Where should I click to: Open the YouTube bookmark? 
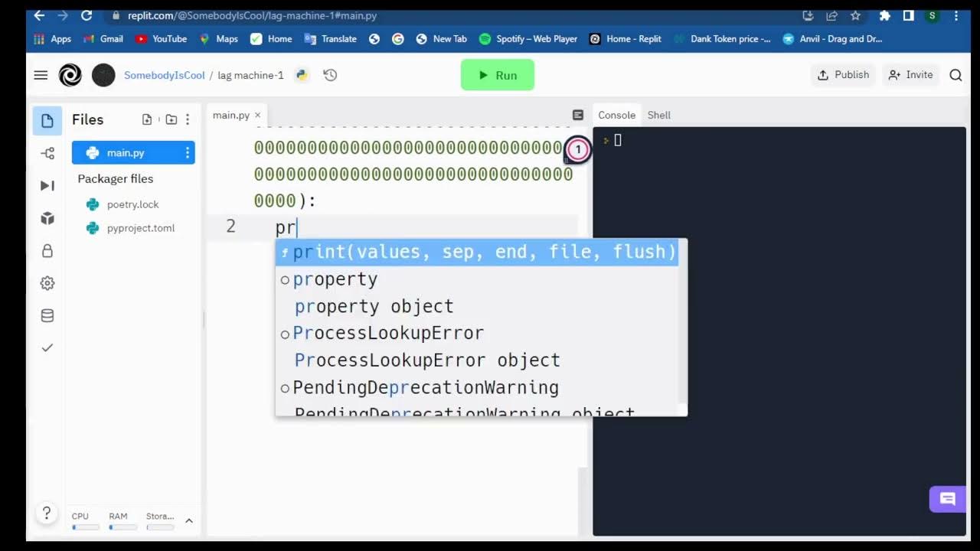pyautogui.click(x=162, y=39)
